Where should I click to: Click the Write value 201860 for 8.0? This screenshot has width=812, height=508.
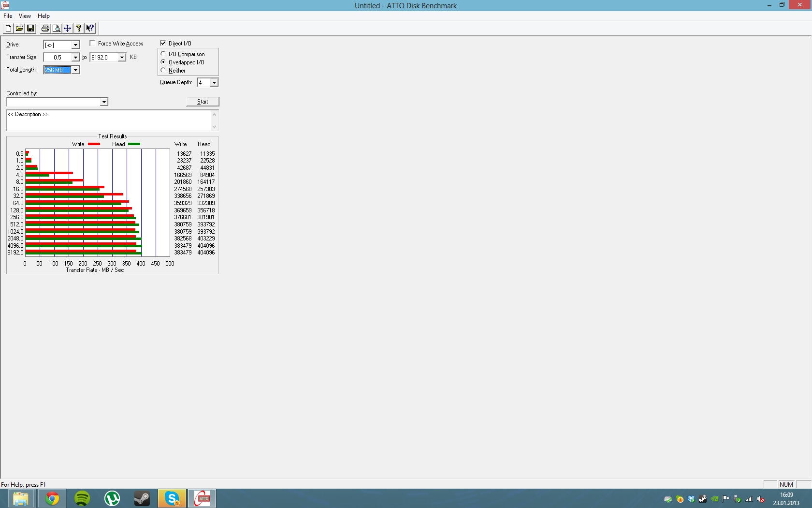[x=183, y=182]
